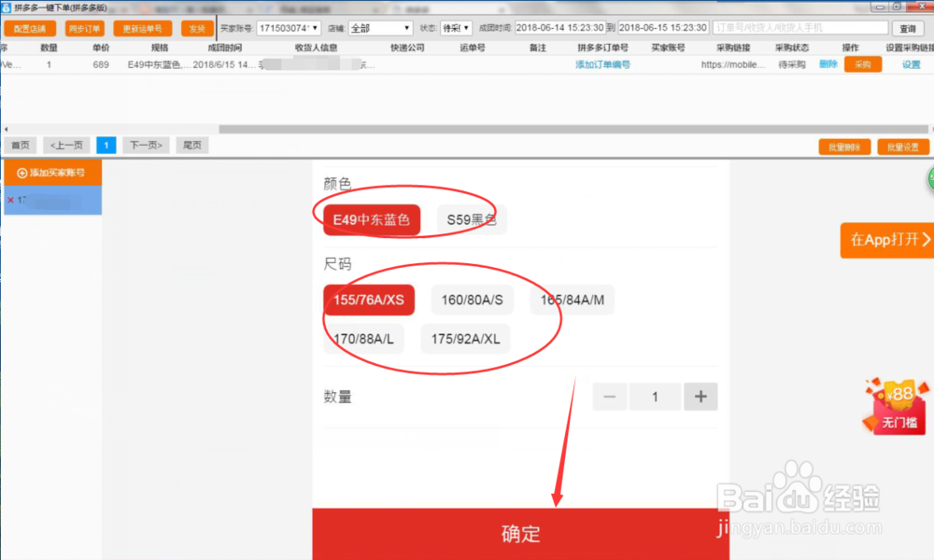The height and width of the screenshot is (560, 934).
Task: Select color E49中东蓝色
Action: pos(372,219)
